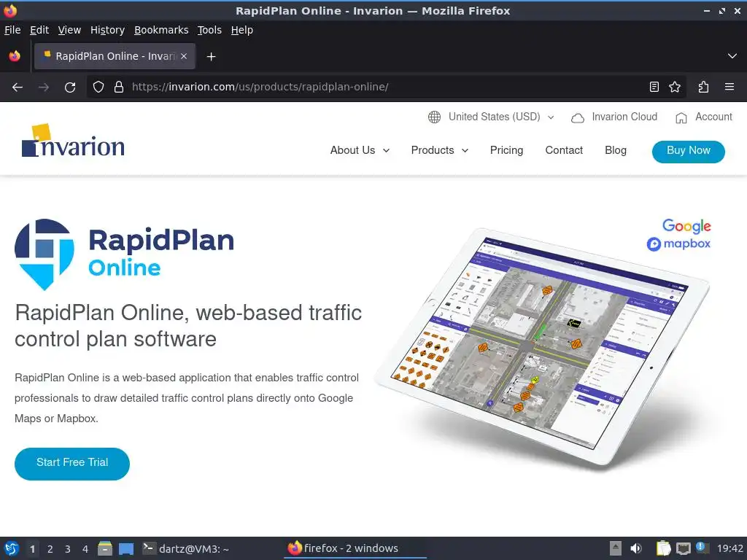Switch to workspace 2

click(x=50, y=549)
